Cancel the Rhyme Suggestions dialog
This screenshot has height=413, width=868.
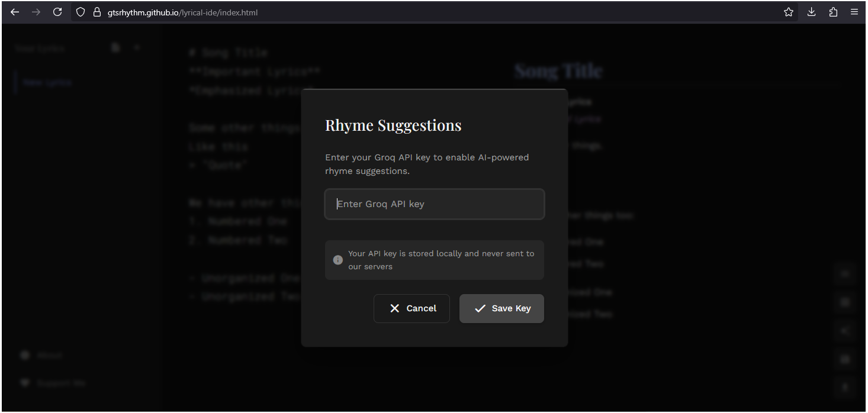tap(412, 308)
